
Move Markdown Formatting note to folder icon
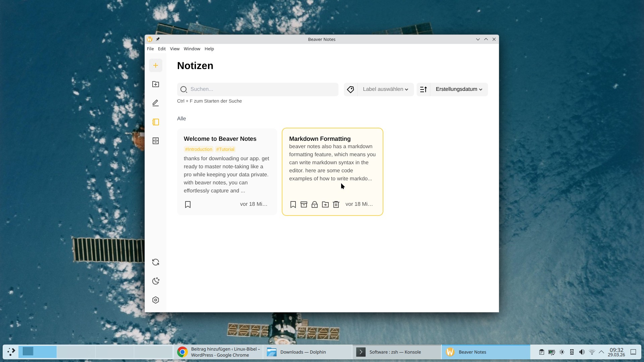325,204
